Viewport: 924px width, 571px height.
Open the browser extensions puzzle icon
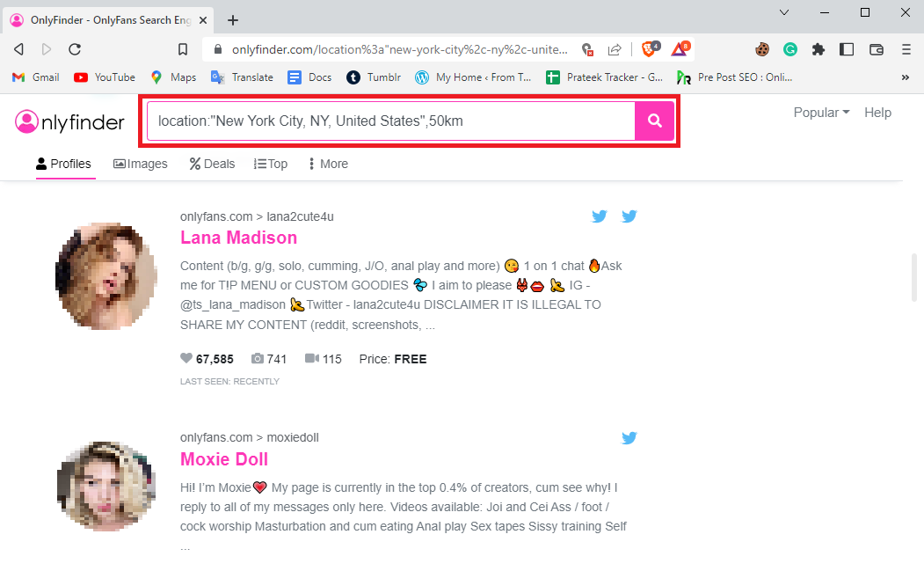[818, 50]
